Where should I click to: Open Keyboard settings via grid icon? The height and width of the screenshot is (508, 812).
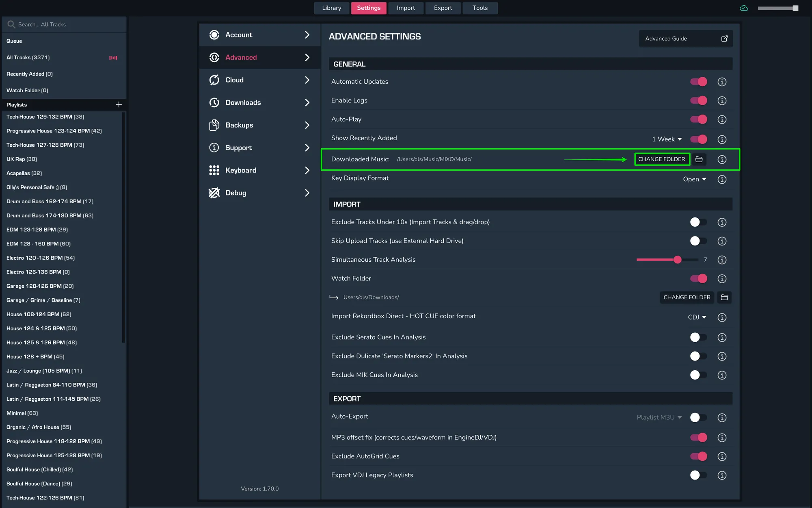(214, 170)
